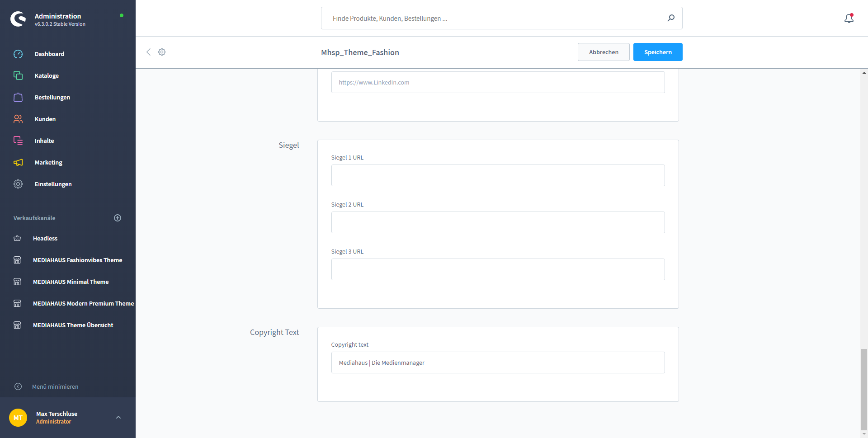Open the Kataloge menu
The image size is (868, 438).
click(47, 75)
